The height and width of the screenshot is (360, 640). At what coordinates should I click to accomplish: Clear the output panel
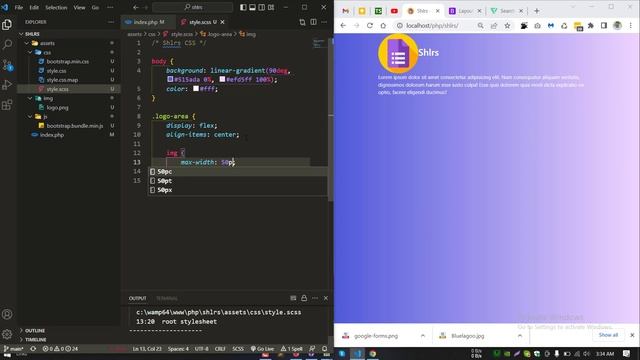(293, 298)
